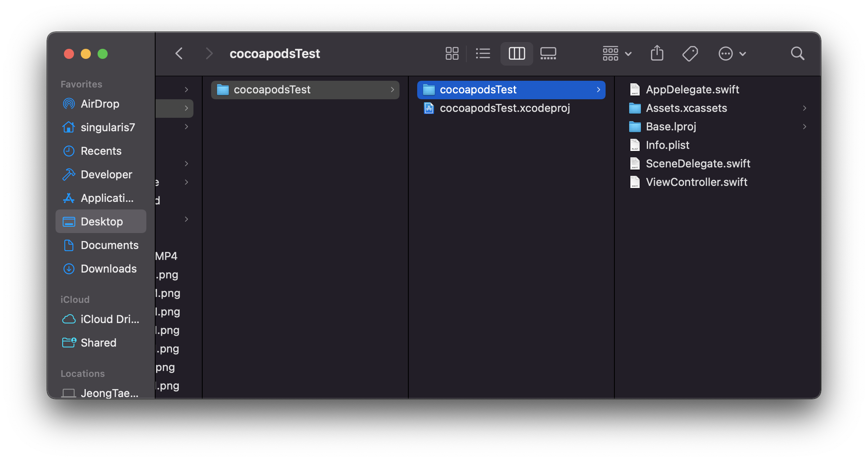Expand the Base.lproj folder arrow
868x461 pixels.
pyautogui.click(x=804, y=127)
